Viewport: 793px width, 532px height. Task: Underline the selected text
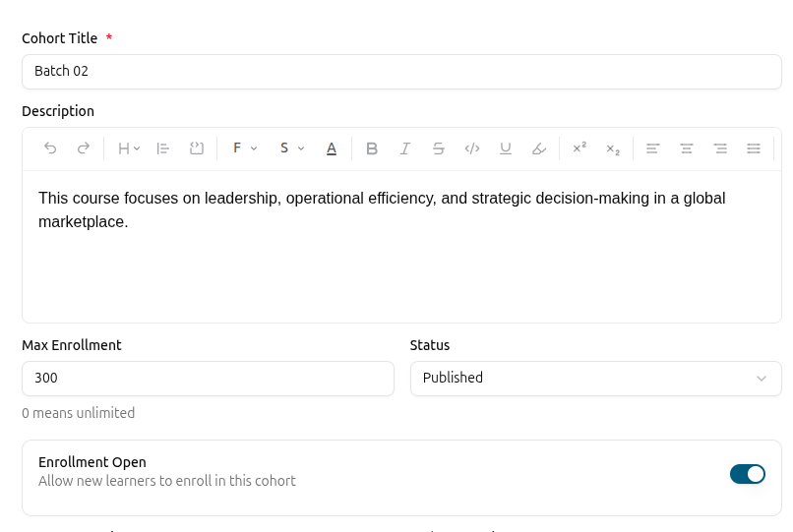(x=506, y=148)
